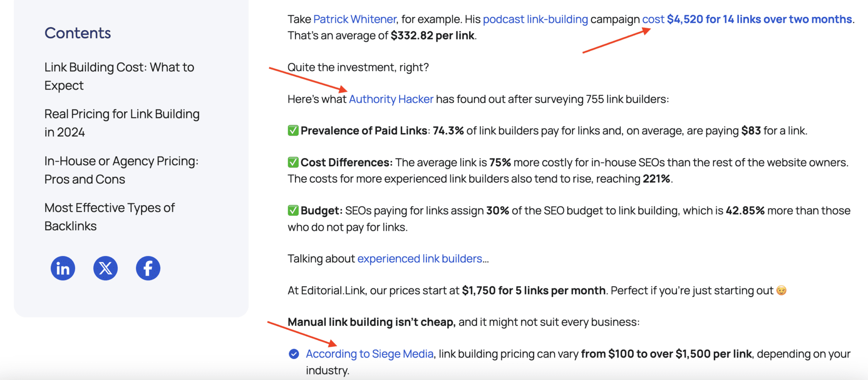Click the green checkmark beside Budget

292,210
